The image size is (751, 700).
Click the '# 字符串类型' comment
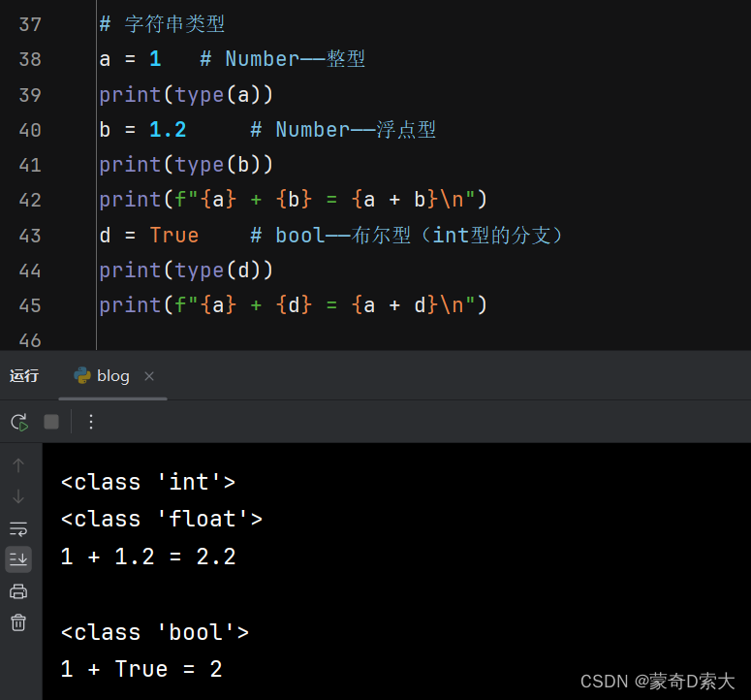[x=162, y=24]
